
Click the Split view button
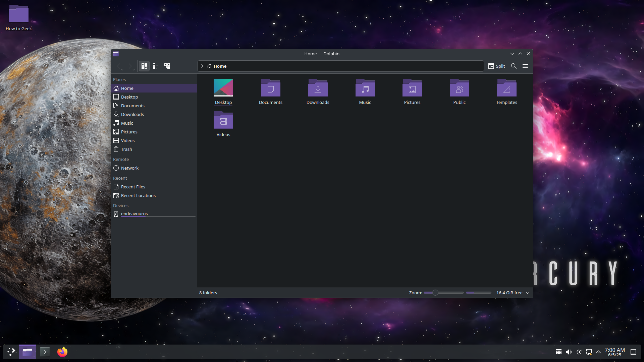click(496, 66)
